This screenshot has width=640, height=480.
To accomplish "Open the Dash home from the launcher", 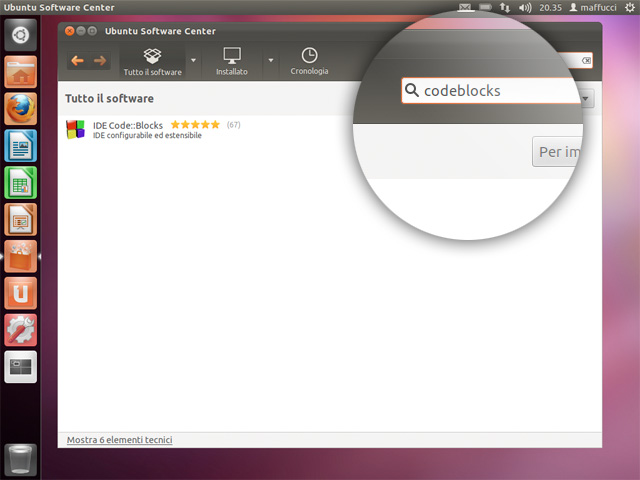I will (x=20, y=37).
